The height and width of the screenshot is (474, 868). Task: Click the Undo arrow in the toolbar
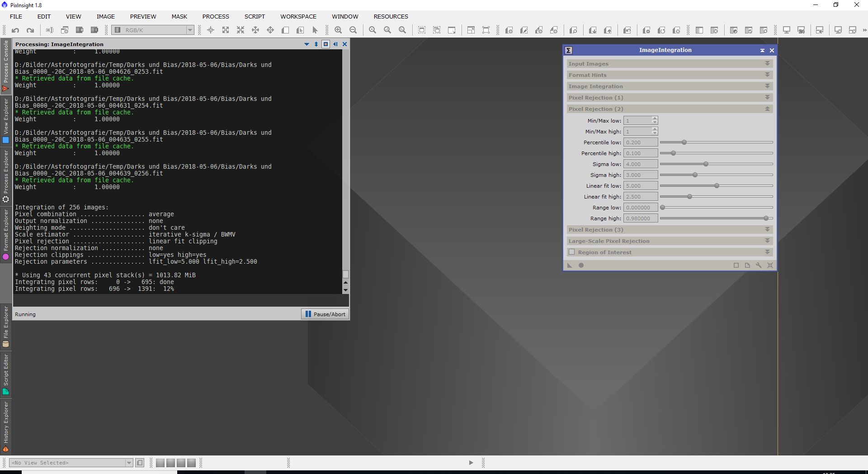click(x=15, y=30)
